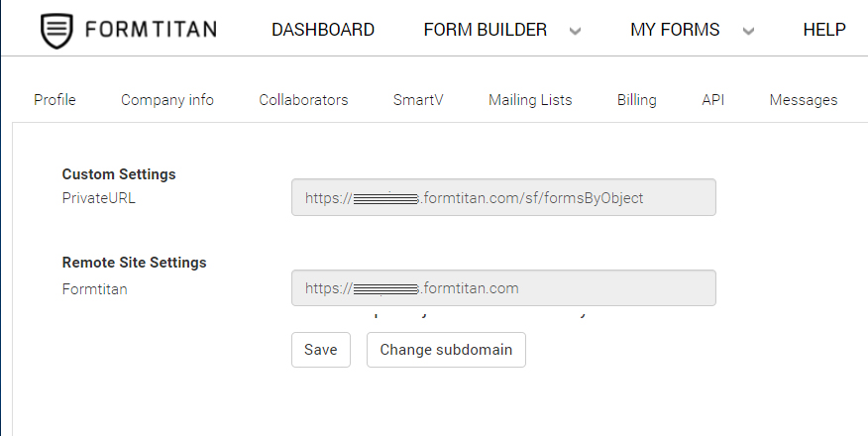The image size is (868, 436).
Task: Expand the My Forms dropdown chevron
Action: pos(748,31)
